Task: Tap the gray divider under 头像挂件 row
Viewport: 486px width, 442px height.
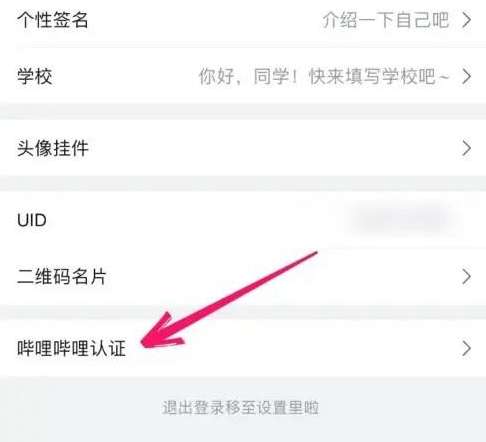Action: point(243,184)
